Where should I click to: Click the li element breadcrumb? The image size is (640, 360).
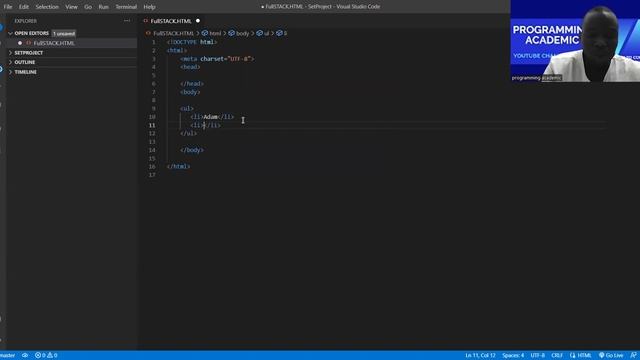tap(282, 33)
